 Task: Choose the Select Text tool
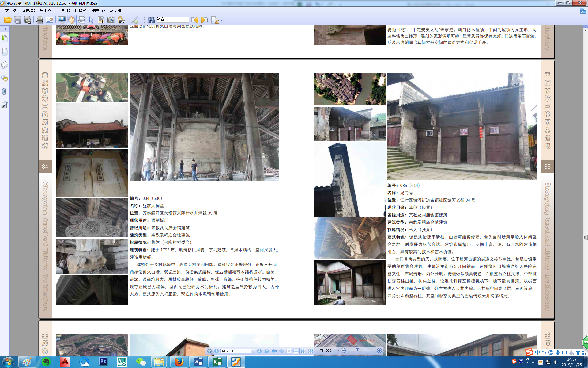point(101,20)
